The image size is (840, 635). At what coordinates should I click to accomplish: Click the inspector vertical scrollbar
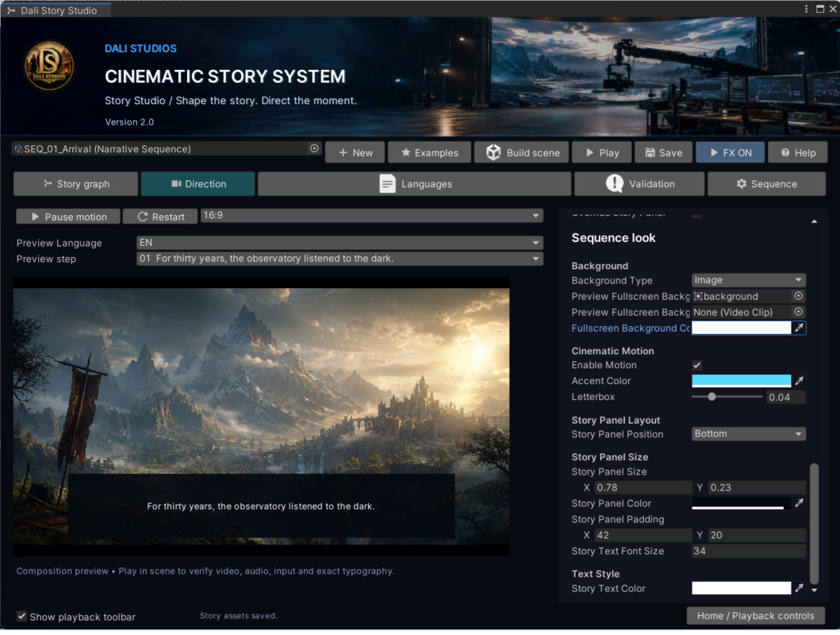click(815, 524)
